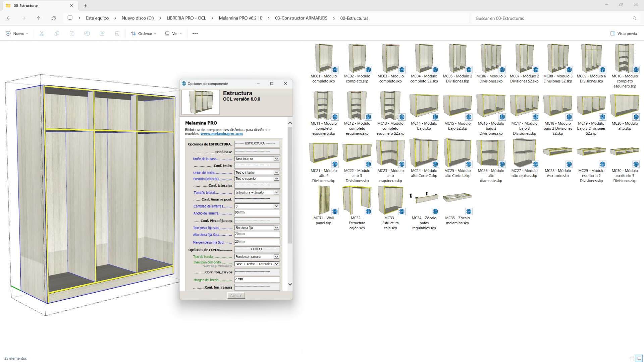
Task: Open the Unión del techo dropdown
Action: (276, 172)
